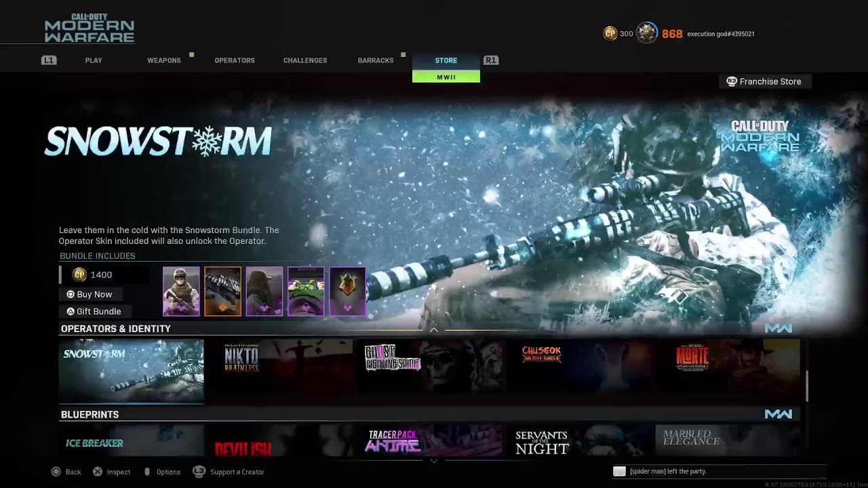
Task: Select the MWII sub-tab under Store
Action: click(x=446, y=77)
